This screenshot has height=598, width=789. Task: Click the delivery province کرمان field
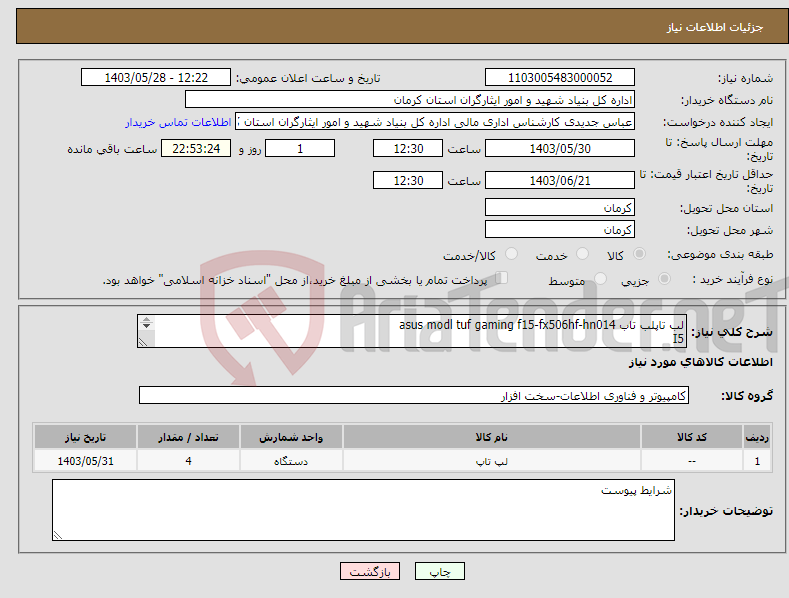pyautogui.click(x=560, y=207)
